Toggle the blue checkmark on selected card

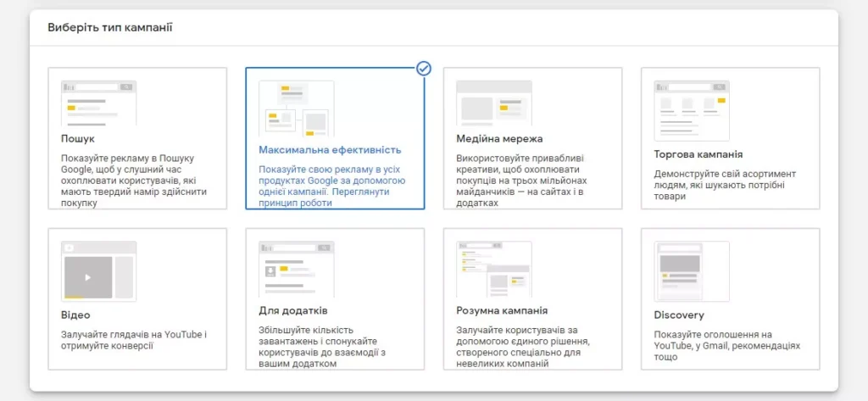point(424,68)
